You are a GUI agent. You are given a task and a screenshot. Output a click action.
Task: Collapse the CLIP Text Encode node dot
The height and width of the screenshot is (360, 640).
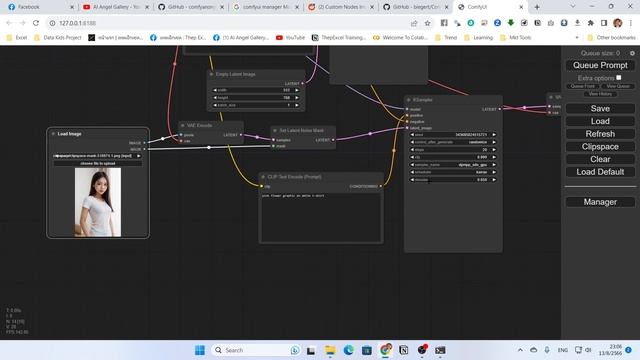point(263,177)
